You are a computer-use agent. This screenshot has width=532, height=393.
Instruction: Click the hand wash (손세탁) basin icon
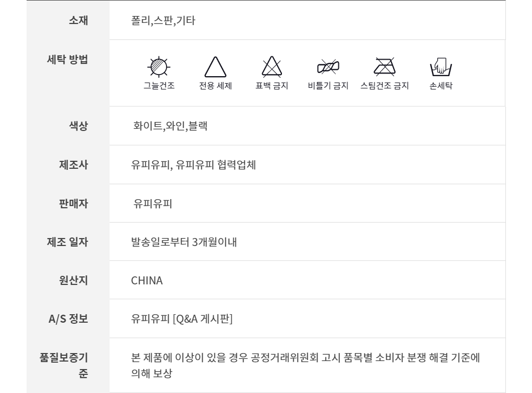pyautogui.click(x=440, y=67)
